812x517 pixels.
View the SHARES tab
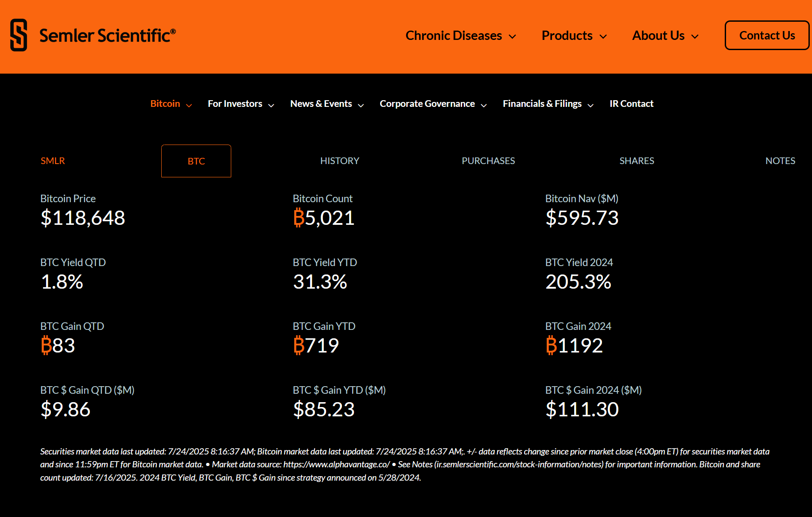tap(637, 161)
